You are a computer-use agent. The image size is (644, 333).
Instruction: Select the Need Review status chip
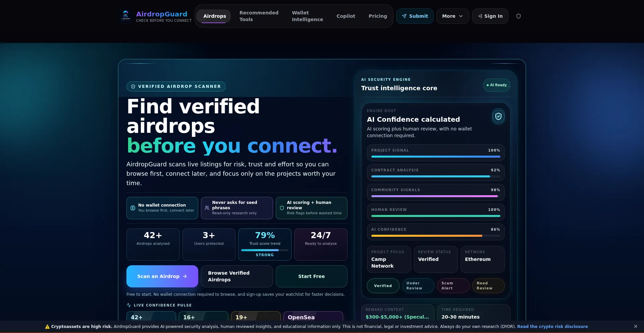(x=488, y=286)
